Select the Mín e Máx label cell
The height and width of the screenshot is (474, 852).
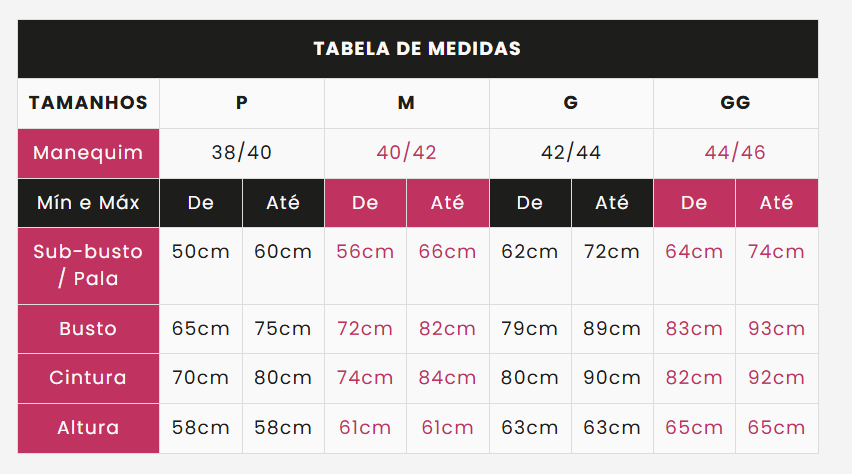point(89,203)
